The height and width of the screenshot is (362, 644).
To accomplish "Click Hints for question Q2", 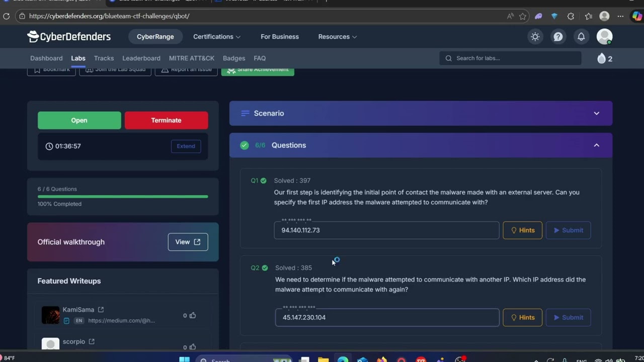I will [522, 318].
